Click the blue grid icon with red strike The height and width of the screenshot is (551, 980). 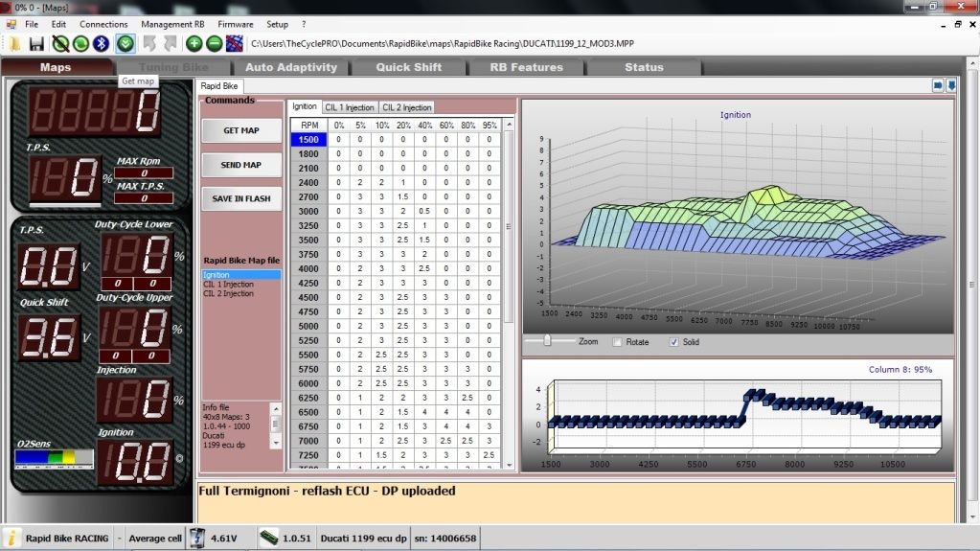point(235,43)
